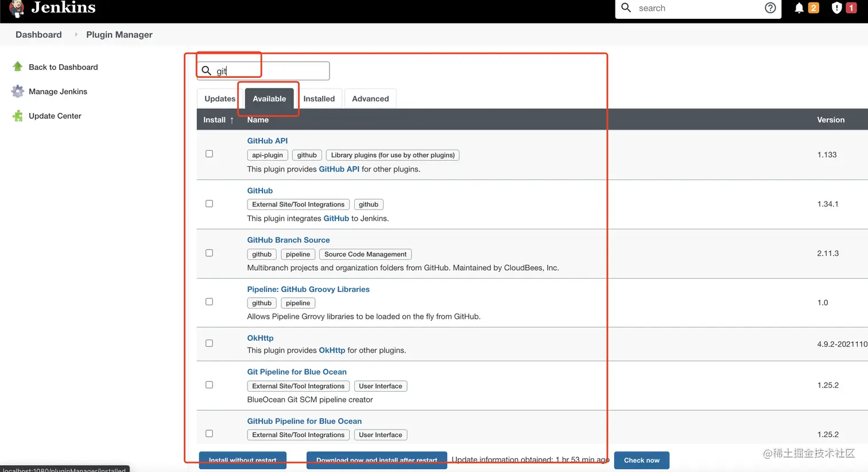Click the plugin filter magnifier icon

point(207,71)
